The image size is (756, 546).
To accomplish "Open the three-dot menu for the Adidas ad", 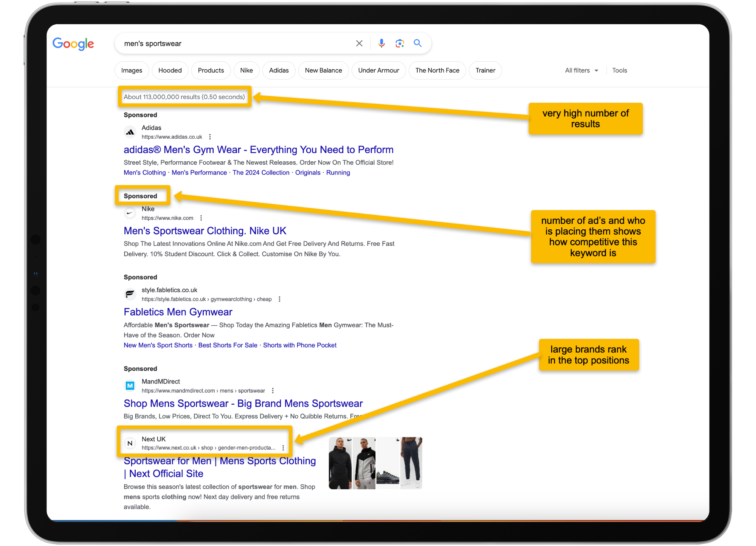I will tap(210, 137).
